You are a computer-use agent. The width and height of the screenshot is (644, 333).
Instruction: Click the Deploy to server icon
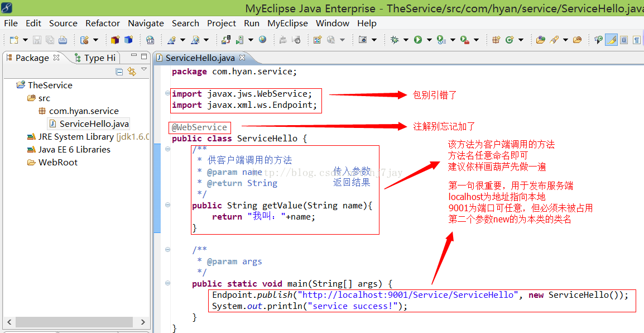[227, 40]
